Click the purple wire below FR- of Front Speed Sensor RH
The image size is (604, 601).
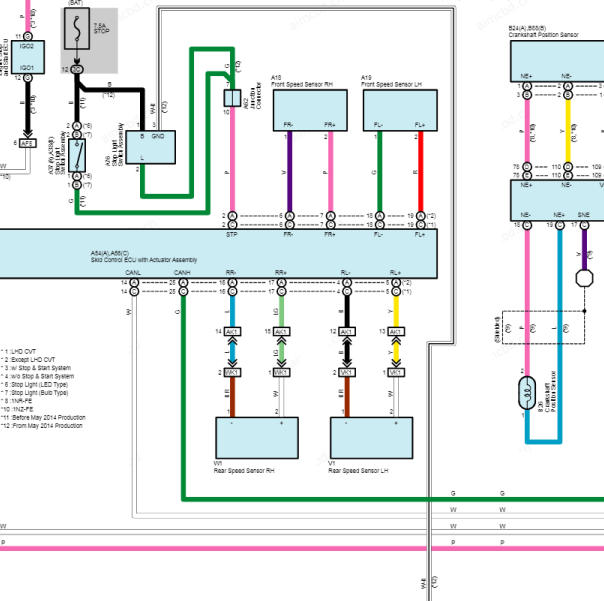pos(290,171)
